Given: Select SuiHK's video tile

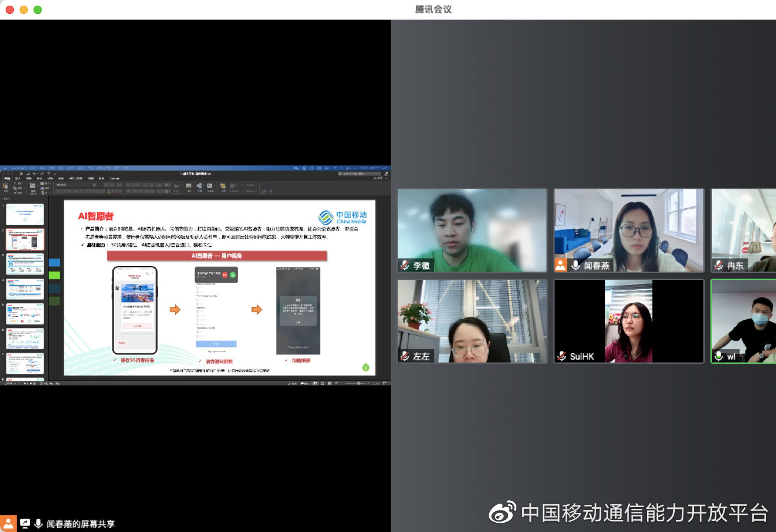Looking at the screenshot, I should [629, 321].
